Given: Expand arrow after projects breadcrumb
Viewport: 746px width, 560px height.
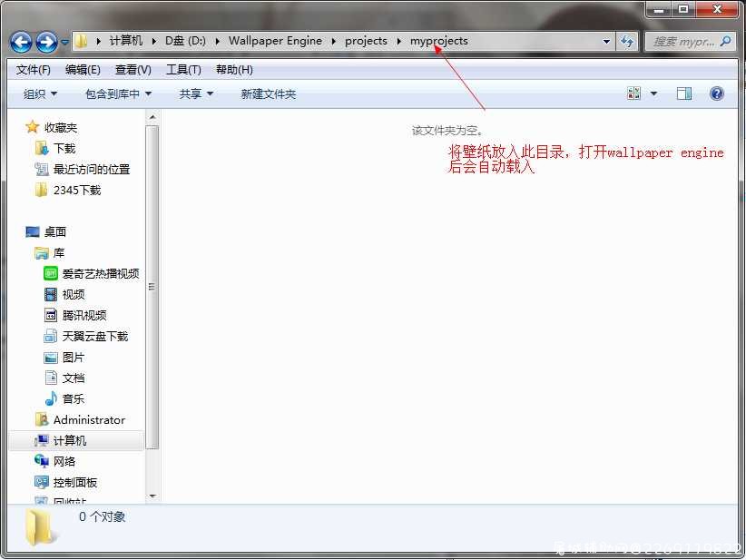Looking at the screenshot, I should click(398, 42).
